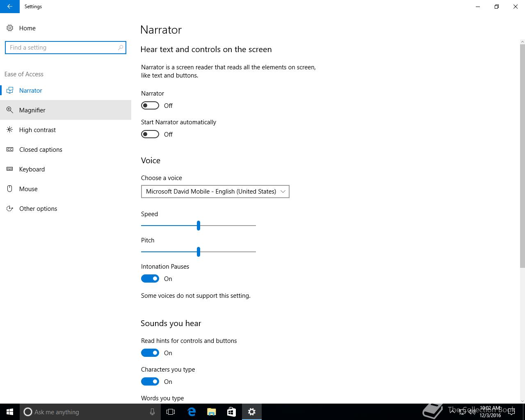Go to the Closed captions page
The image size is (525, 420).
coord(66,150)
